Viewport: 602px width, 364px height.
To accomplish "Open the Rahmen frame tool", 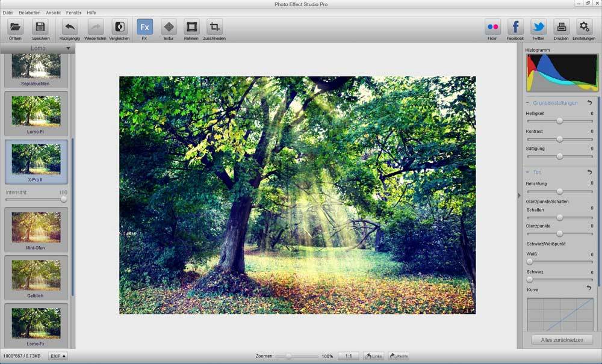I will coord(191,27).
